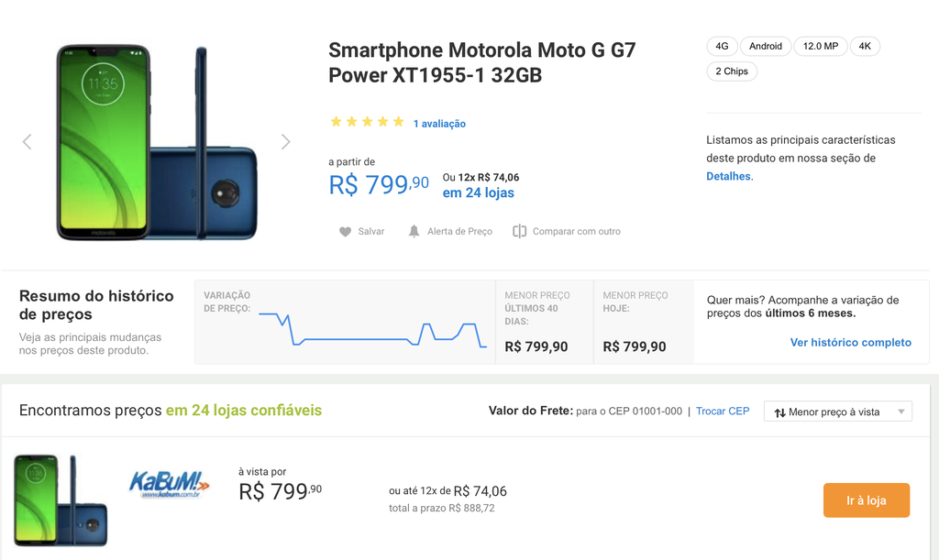The height and width of the screenshot is (560, 939).
Task: Select the 12.0 MP tag
Action: click(821, 46)
